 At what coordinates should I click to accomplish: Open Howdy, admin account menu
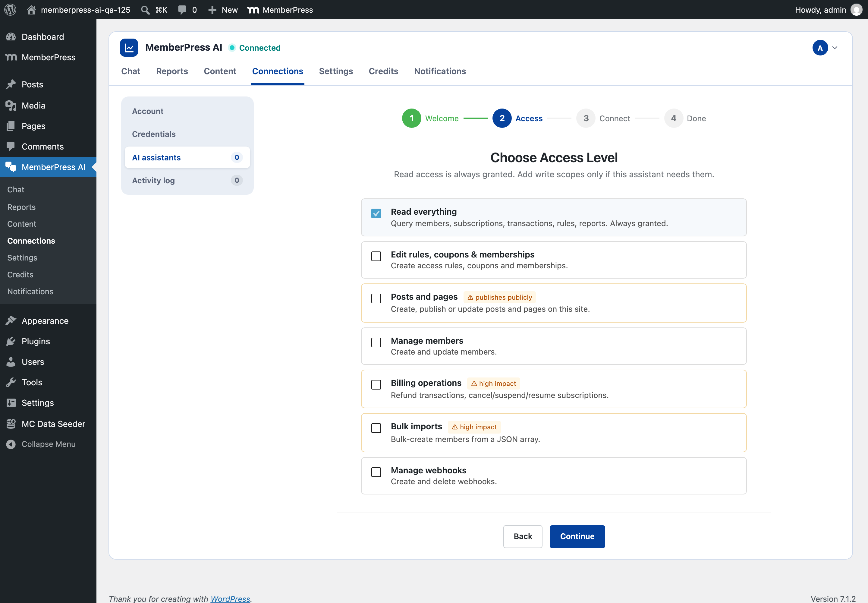point(829,10)
